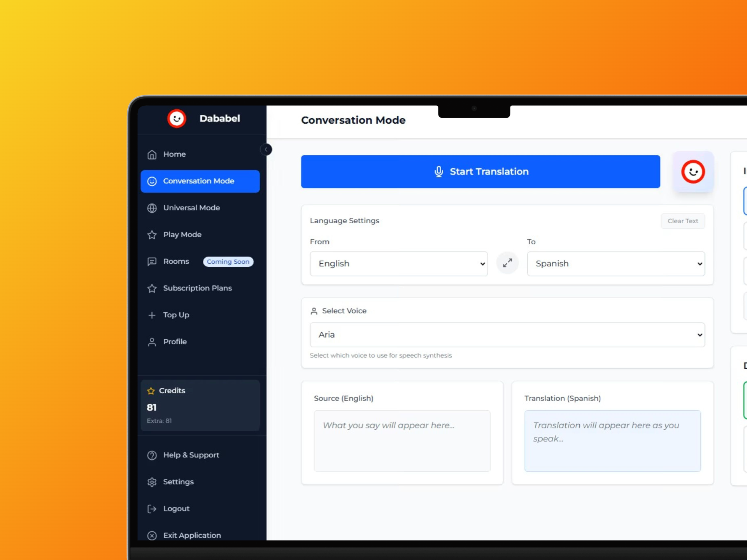Image resolution: width=747 pixels, height=560 pixels.
Task: Open the To language dropdown
Action: (x=615, y=264)
